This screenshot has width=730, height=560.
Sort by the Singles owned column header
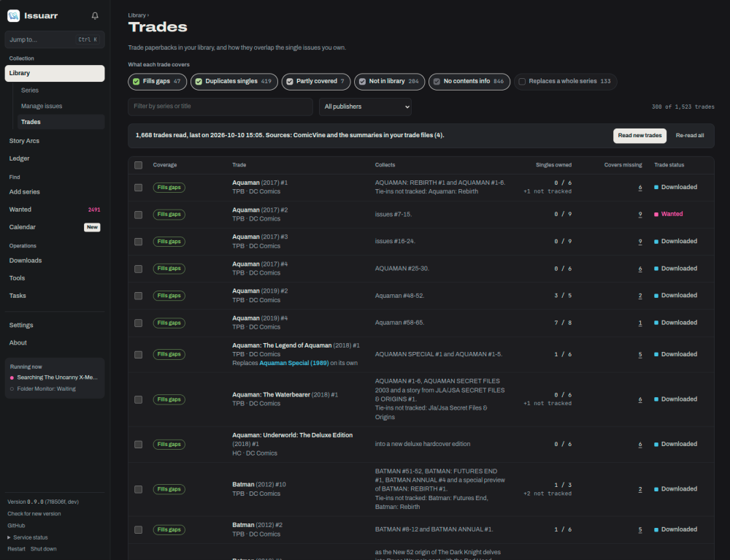[x=553, y=165]
